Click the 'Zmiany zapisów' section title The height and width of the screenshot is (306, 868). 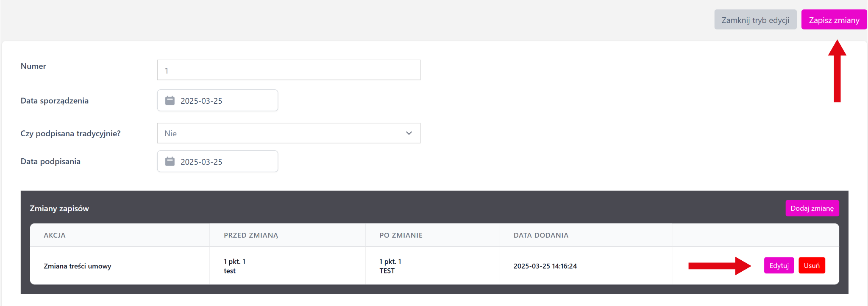(59, 209)
